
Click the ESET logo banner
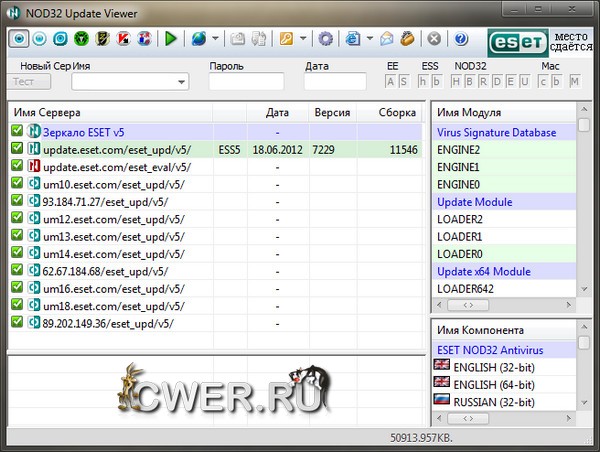click(516, 40)
